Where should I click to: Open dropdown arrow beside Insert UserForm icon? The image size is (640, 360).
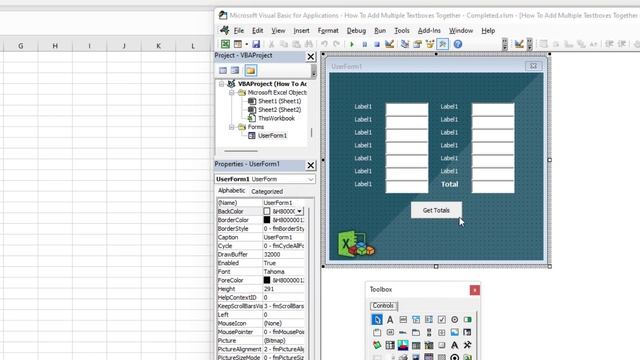click(x=247, y=44)
